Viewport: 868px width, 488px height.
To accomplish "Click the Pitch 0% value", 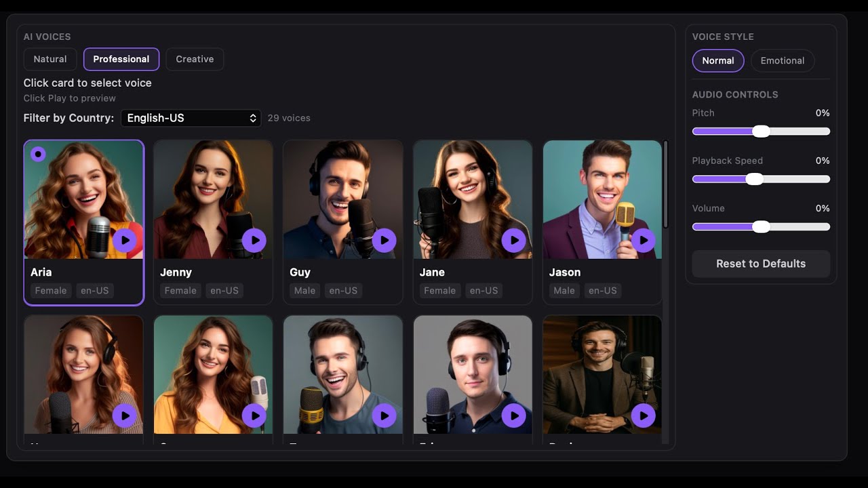I will coord(823,113).
